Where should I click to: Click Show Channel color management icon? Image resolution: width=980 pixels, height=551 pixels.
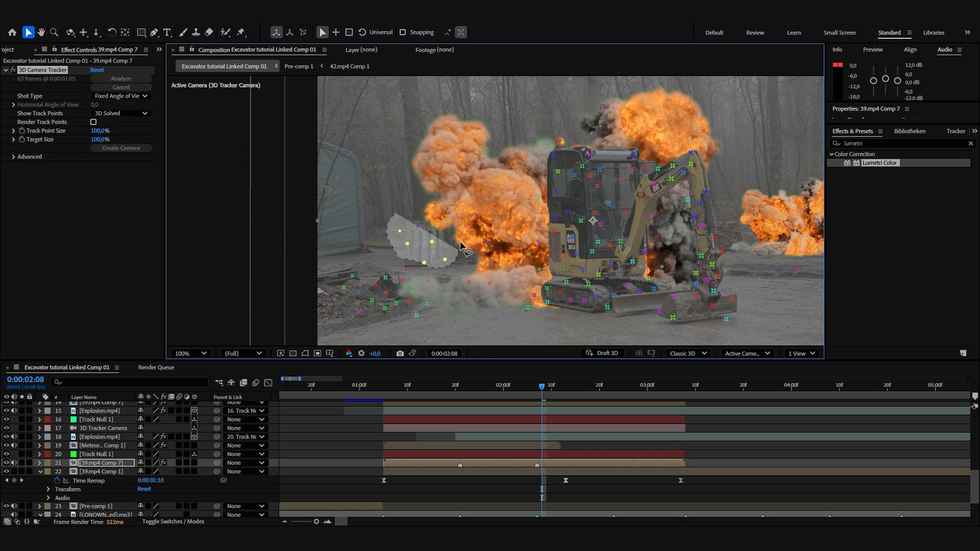click(x=349, y=353)
